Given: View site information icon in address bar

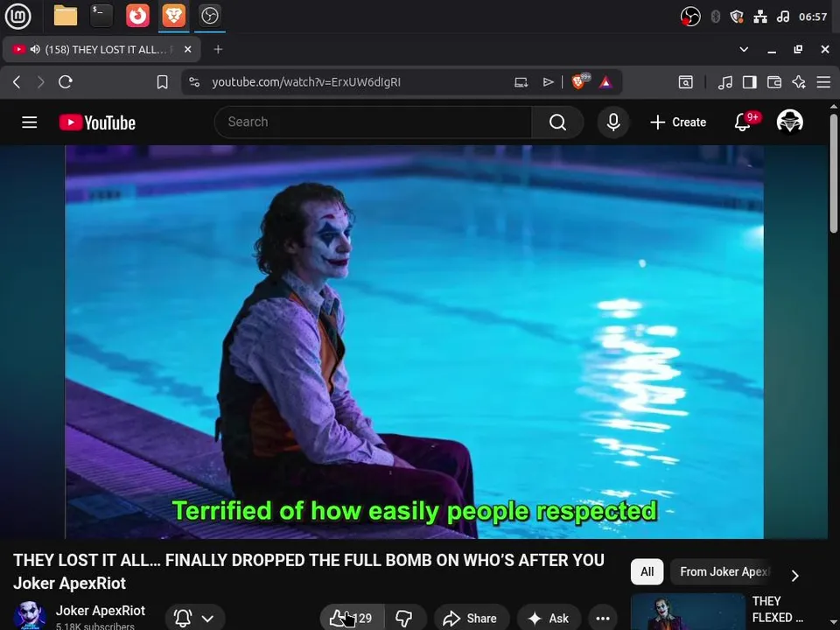Looking at the screenshot, I should (194, 82).
